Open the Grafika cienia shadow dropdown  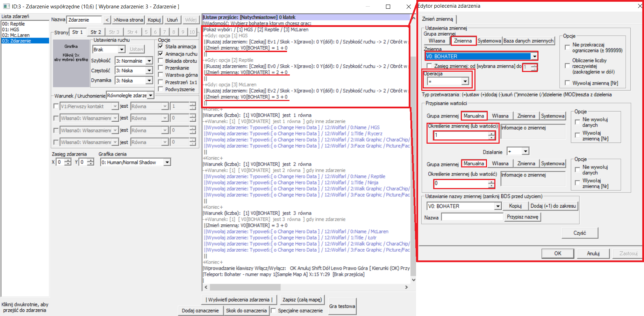[x=167, y=162]
